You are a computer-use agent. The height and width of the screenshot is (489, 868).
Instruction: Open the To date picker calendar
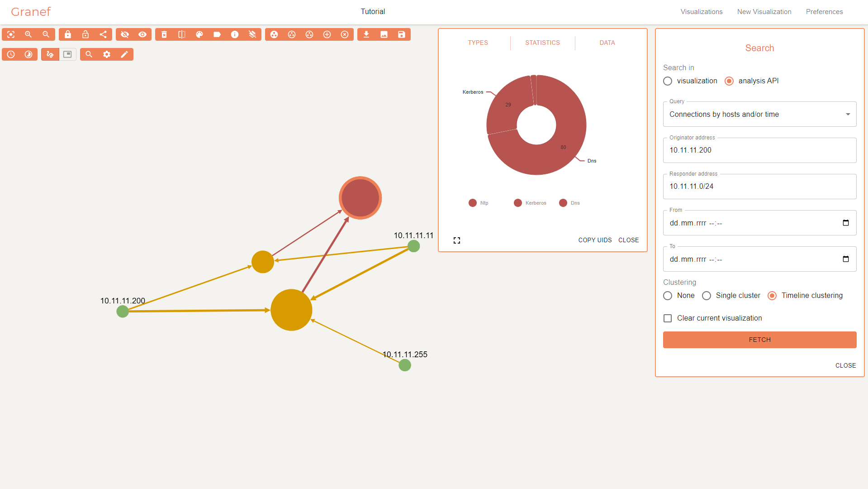(x=845, y=259)
